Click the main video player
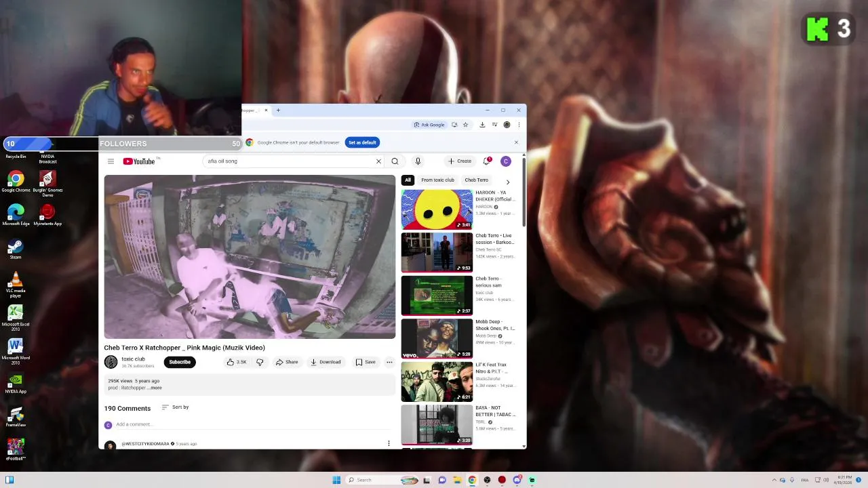 (x=250, y=257)
